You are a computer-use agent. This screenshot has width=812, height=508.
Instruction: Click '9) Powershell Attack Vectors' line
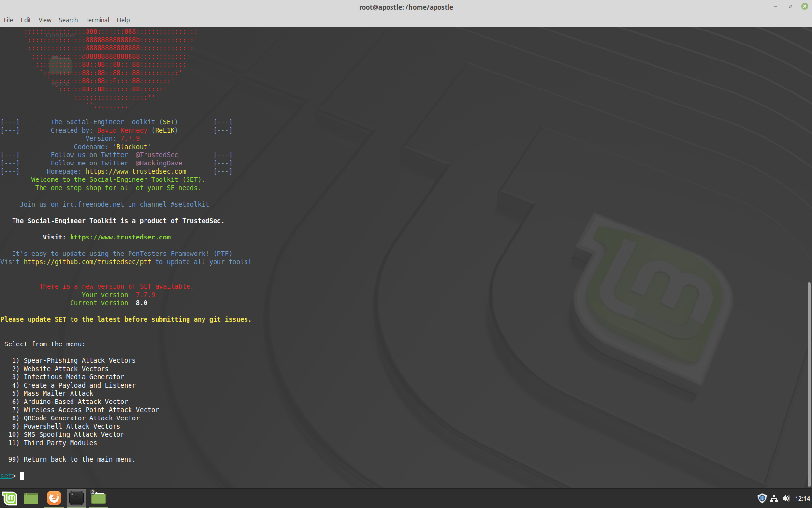66,427
